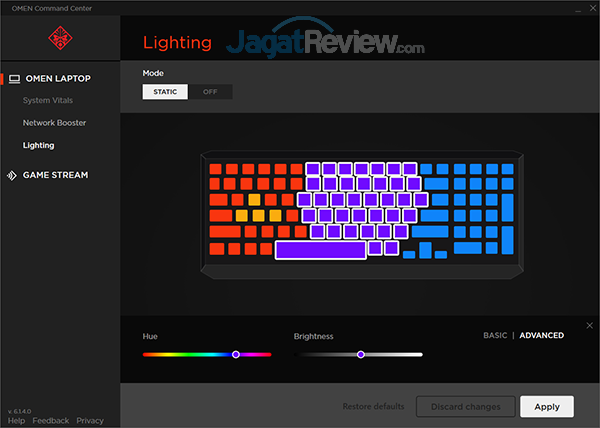This screenshot has height=428, width=600.
Task: Close the OMEN Command Center window
Action: coord(593,8)
